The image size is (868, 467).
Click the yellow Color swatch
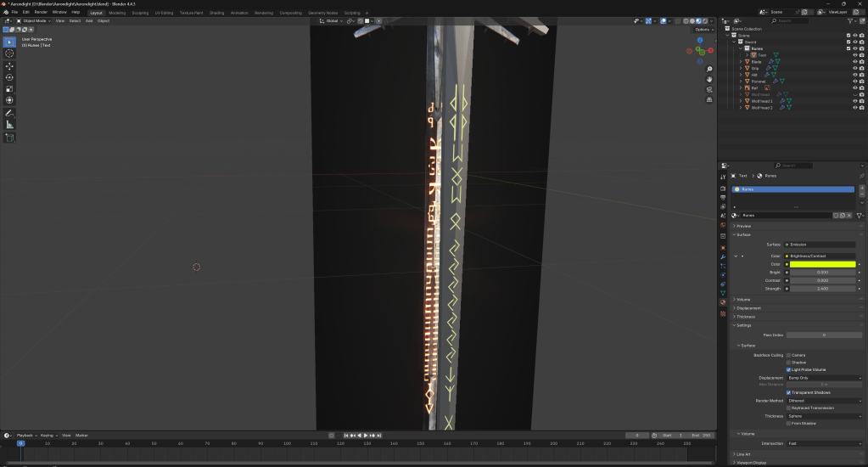[x=820, y=264]
